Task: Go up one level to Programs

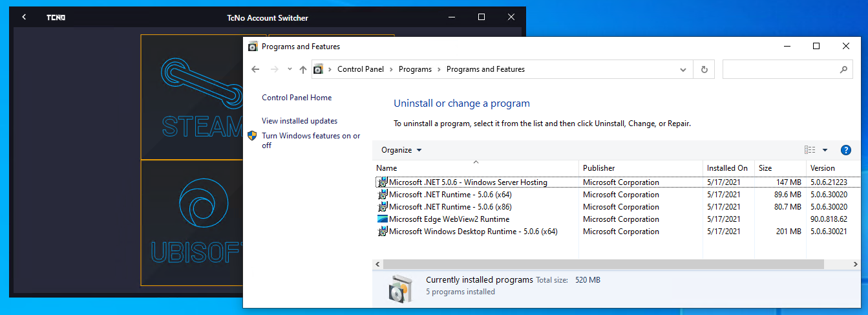Action: (303, 69)
